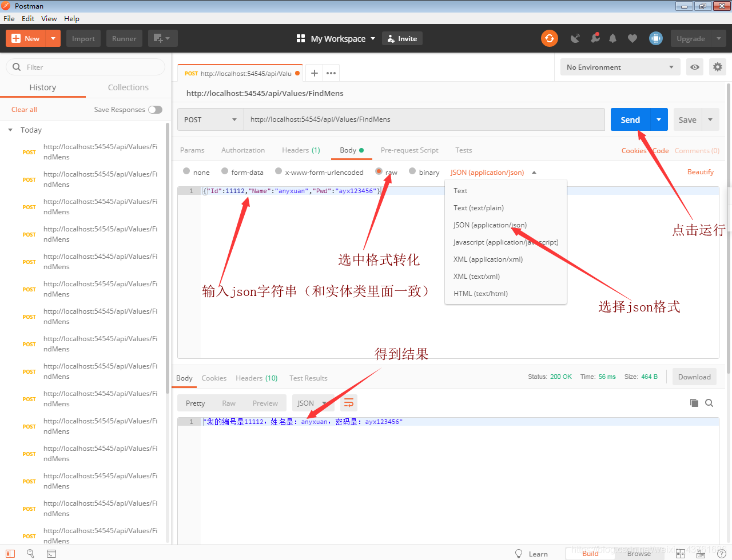Viewport: 732px width, 560px height.
Task: Select the x-www-form-urlencoded body type
Action: tap(279, 171)
